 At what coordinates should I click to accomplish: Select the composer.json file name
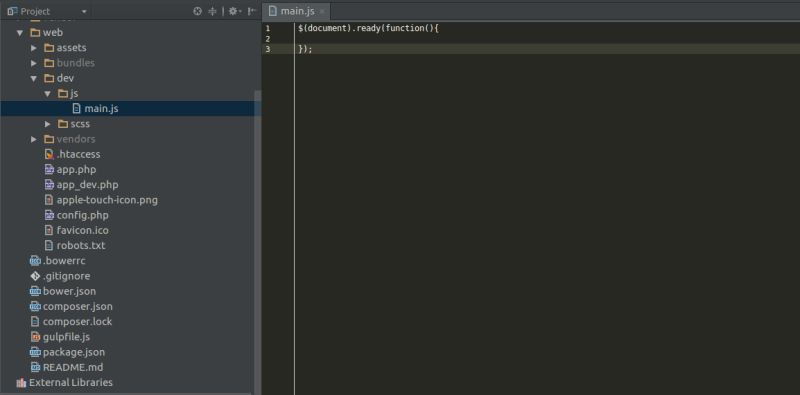click(x=78, y=307)
